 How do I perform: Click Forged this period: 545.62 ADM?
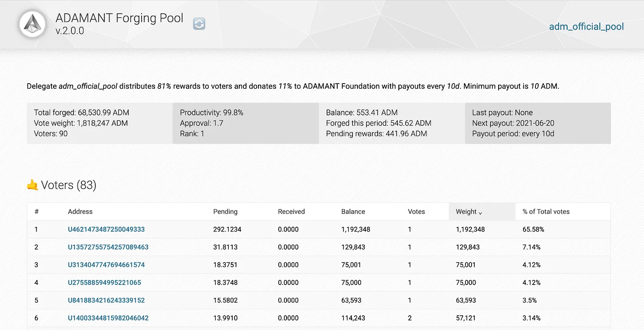point(379,123)
